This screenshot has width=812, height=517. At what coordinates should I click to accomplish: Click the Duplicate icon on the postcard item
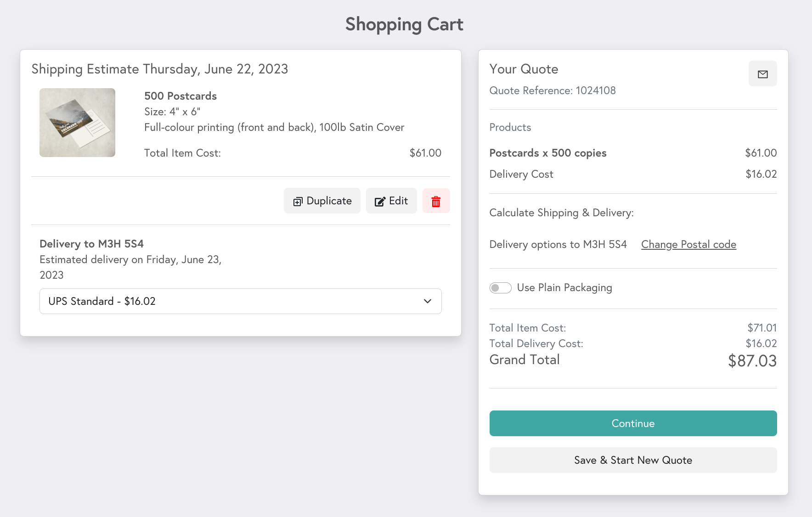coord(299,201)
